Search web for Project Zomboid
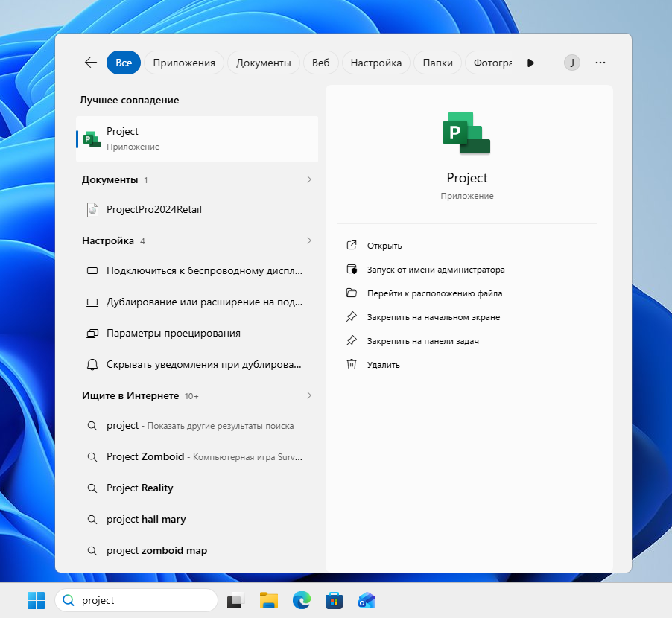Viewport: 672px width, 618px height. pyautogui.click(x=197, y=457)
